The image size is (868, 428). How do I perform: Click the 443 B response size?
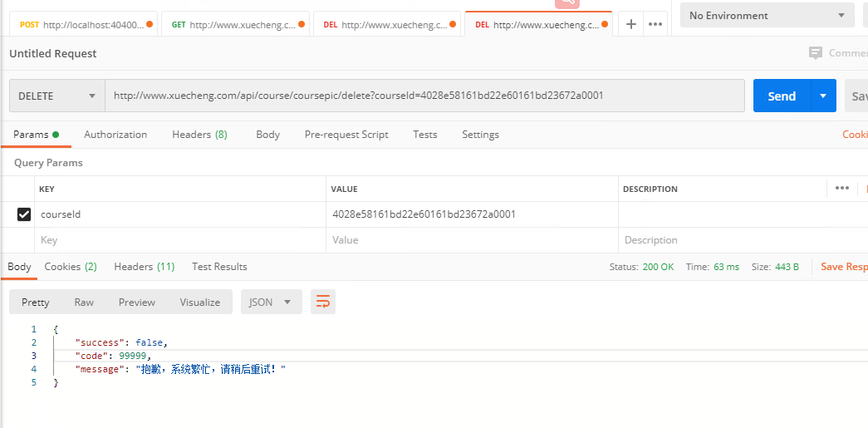coord(787,267)
